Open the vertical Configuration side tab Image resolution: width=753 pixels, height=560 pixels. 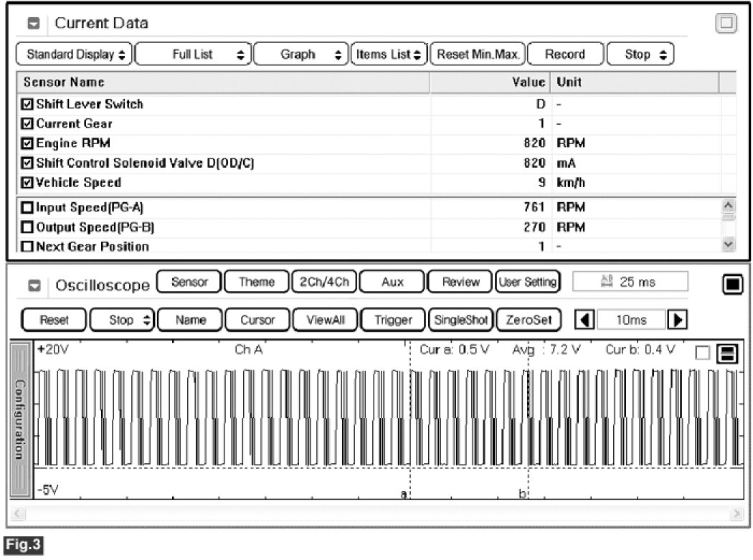(x=21, y=419)
